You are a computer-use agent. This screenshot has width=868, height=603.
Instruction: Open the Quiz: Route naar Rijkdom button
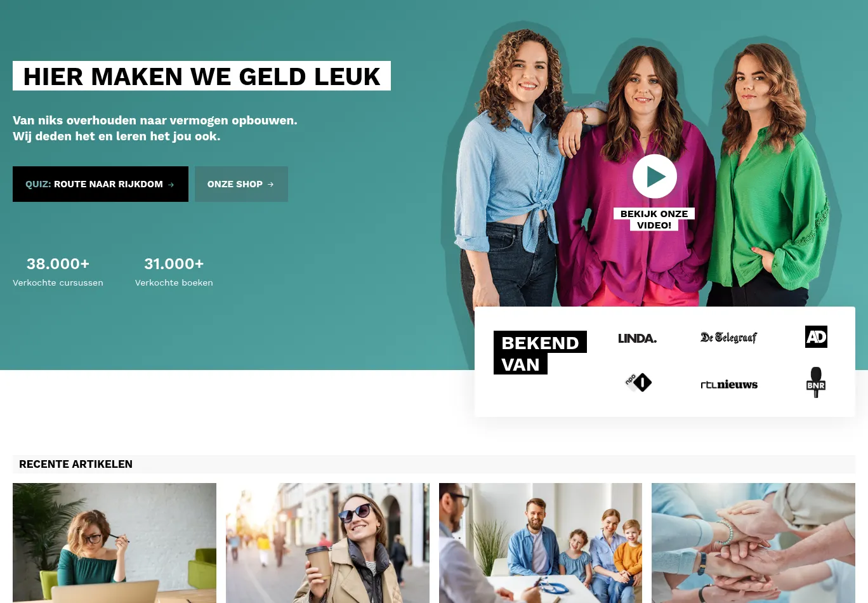pyautogui.click(x=100, y=184)
